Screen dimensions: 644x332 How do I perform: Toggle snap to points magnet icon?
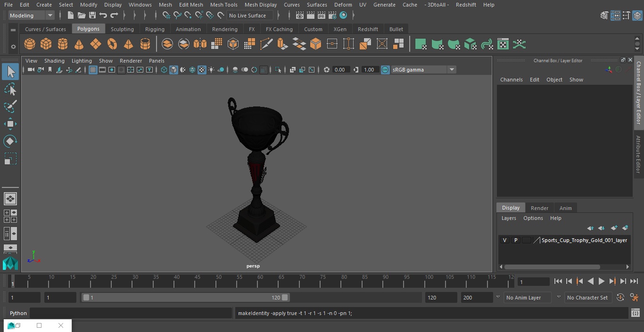point(188,16)
